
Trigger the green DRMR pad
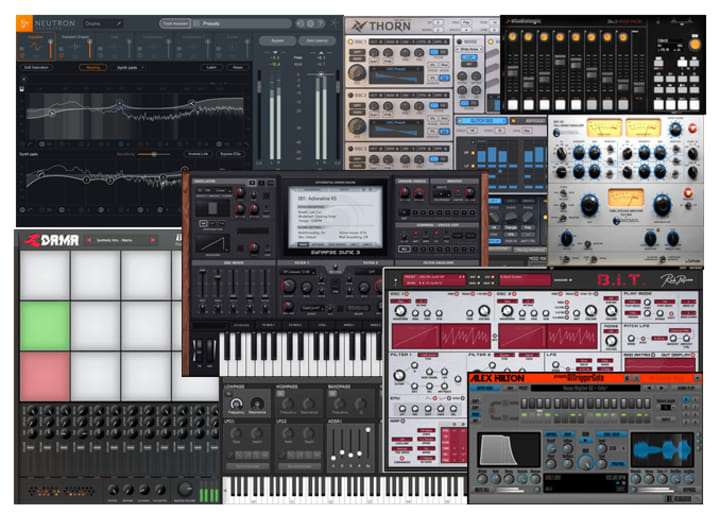click(45, 326)
